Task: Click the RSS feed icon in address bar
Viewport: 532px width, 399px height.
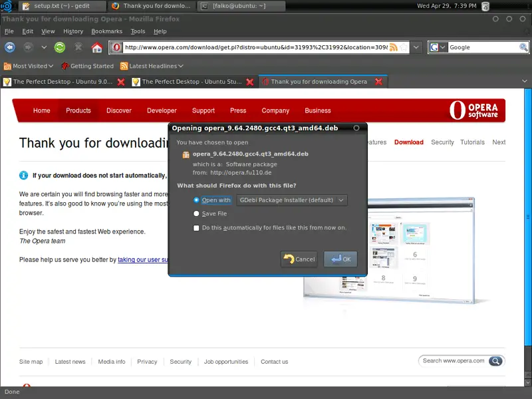Action: [394, 47]
